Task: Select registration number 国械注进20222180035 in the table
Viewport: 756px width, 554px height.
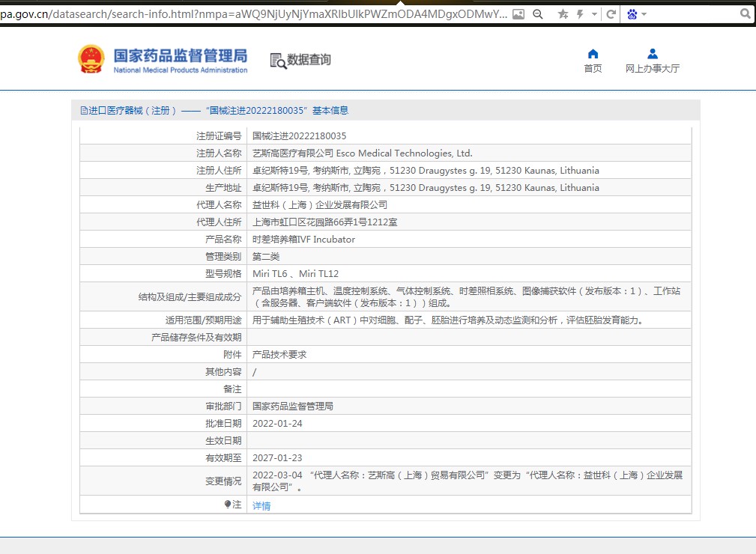Action: [300, 136]
